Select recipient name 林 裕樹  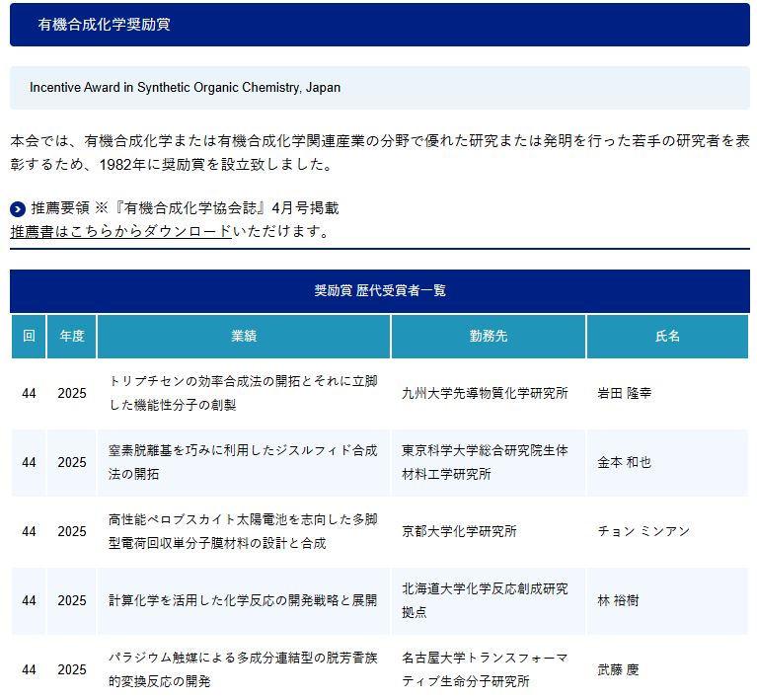[618, 600]
